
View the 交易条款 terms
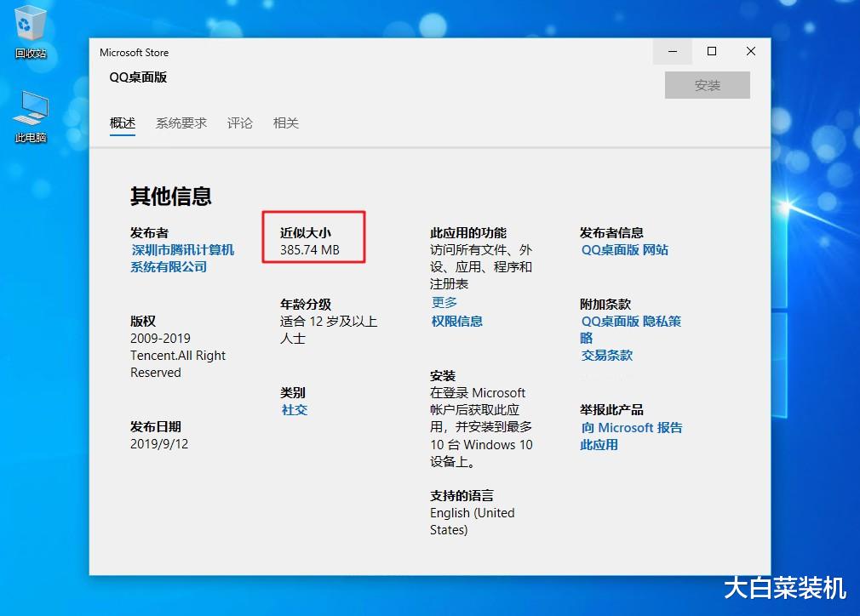[606, 355]
